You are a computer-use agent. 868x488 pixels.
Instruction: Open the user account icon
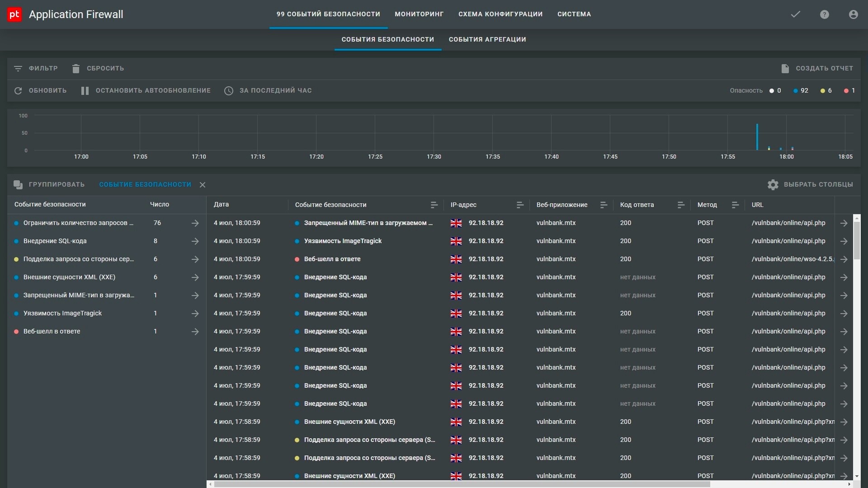[x=854, y=14]
